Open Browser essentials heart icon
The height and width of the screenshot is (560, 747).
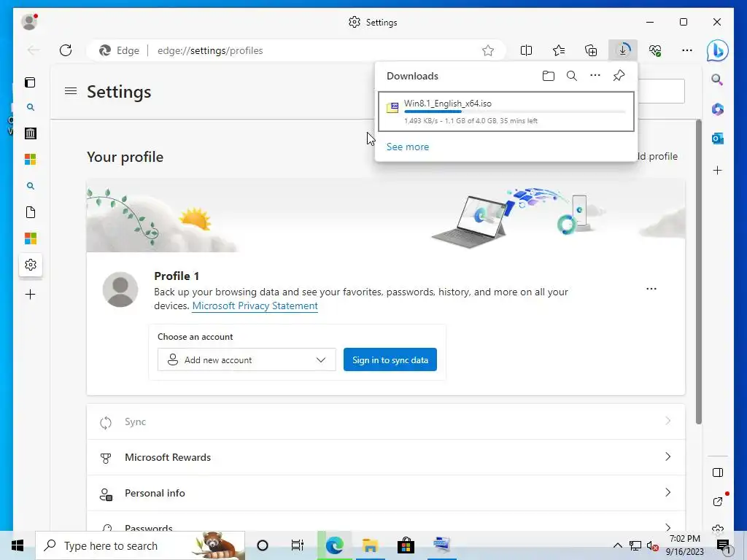pos(655,50)
